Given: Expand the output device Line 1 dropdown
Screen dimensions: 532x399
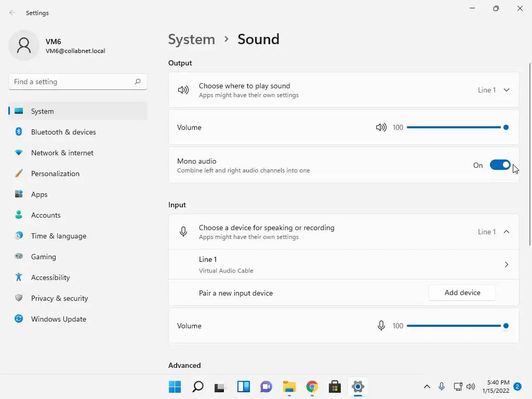Looking at the screenshot, I should 506,90.
